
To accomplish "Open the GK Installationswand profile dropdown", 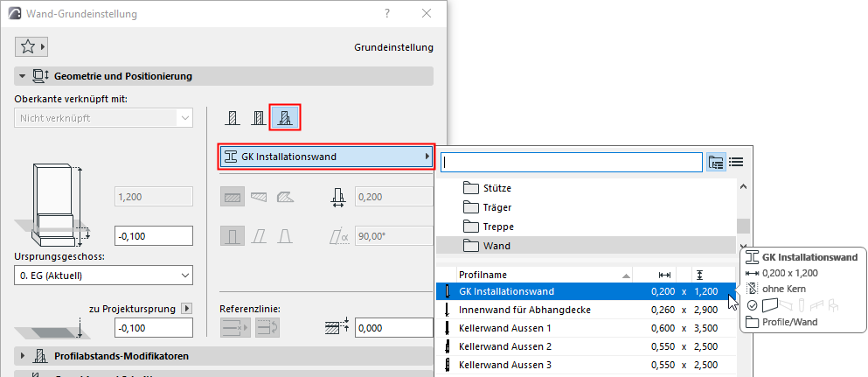I will (327, 157).
